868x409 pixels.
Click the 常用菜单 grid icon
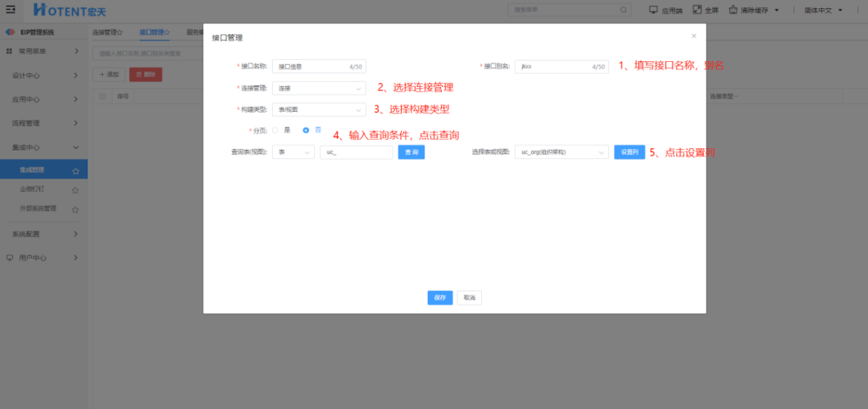click(x=9, y=51)
